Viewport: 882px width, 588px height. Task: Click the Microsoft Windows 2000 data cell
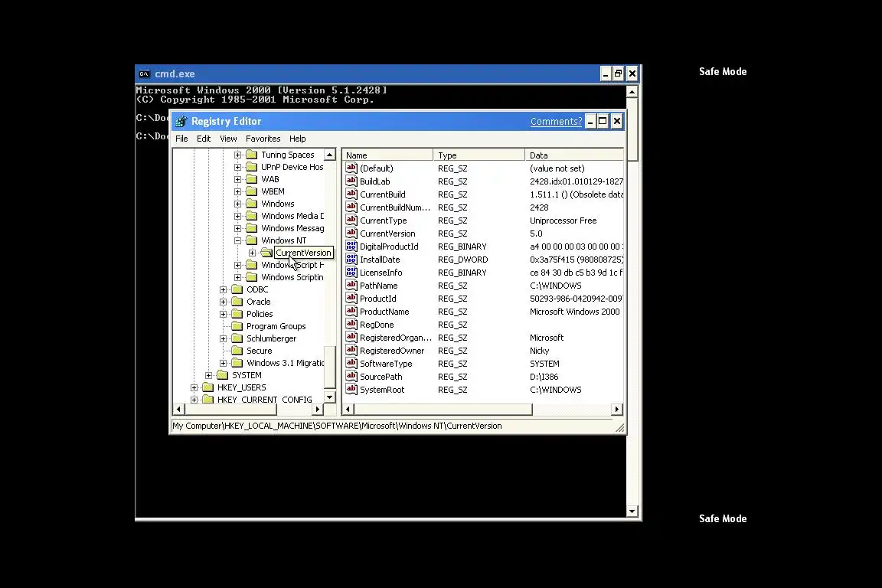[575, 312]
